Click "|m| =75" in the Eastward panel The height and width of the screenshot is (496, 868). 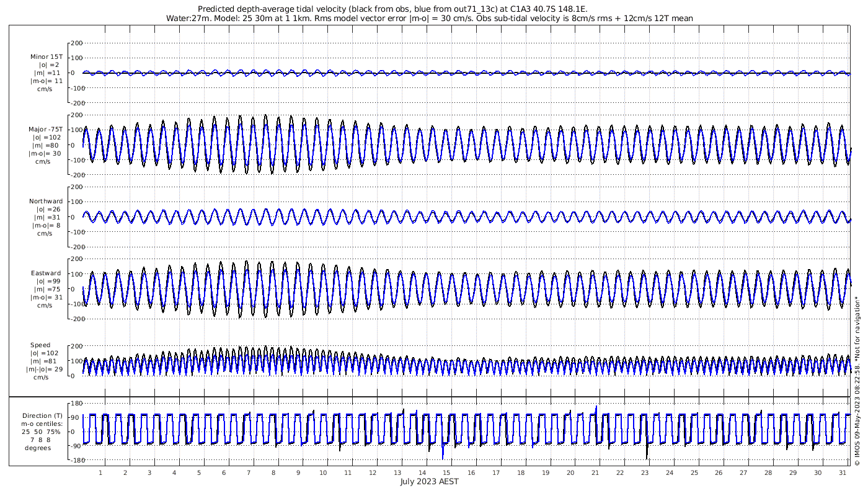pos(46,289)
